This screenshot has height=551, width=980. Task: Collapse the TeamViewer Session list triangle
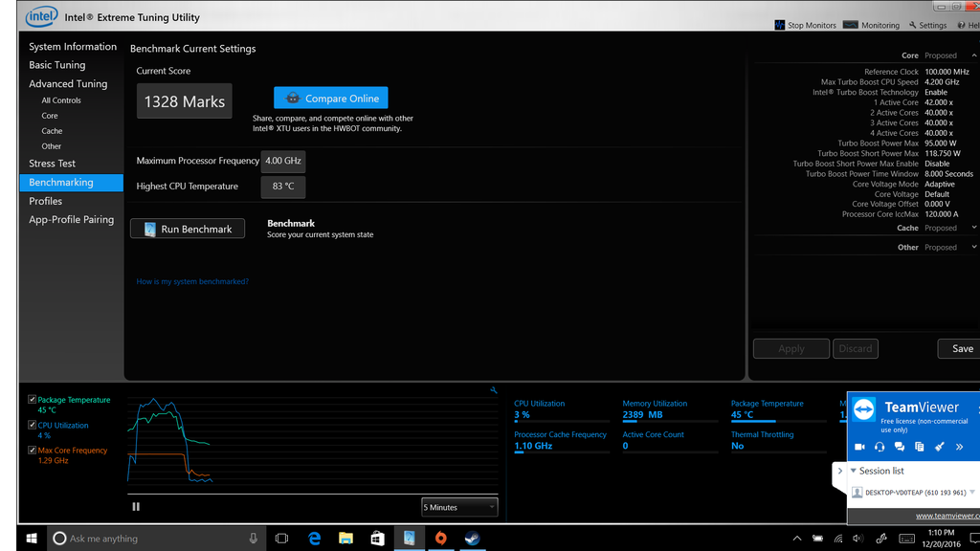[853, 471]
